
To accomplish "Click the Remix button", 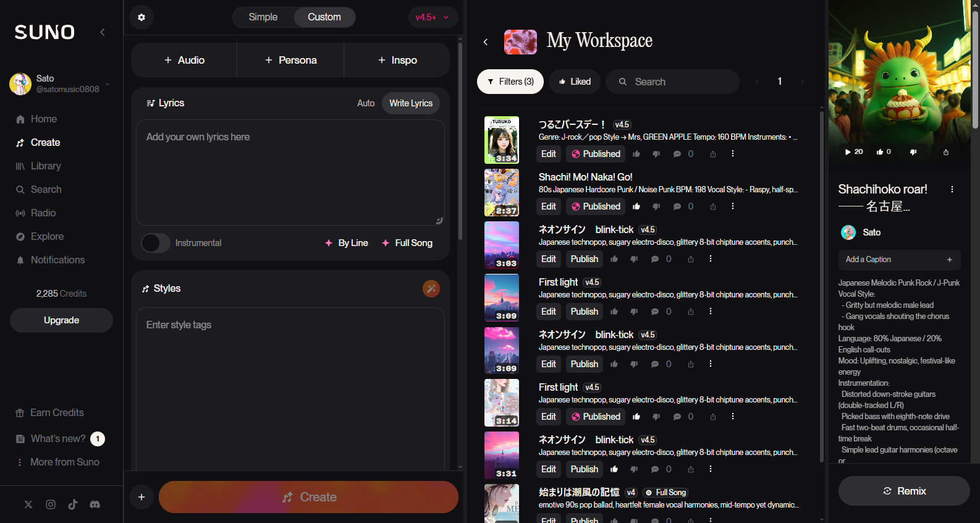I will pos(904,491).
